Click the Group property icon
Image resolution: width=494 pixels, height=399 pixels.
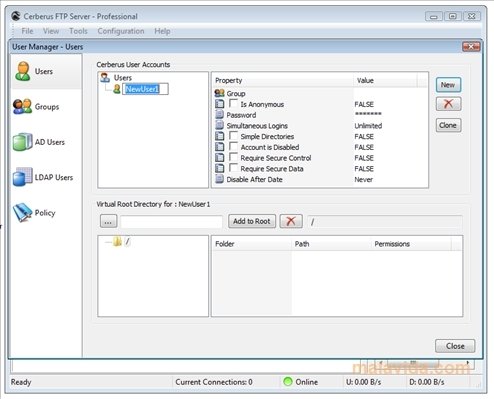[219, 93]
